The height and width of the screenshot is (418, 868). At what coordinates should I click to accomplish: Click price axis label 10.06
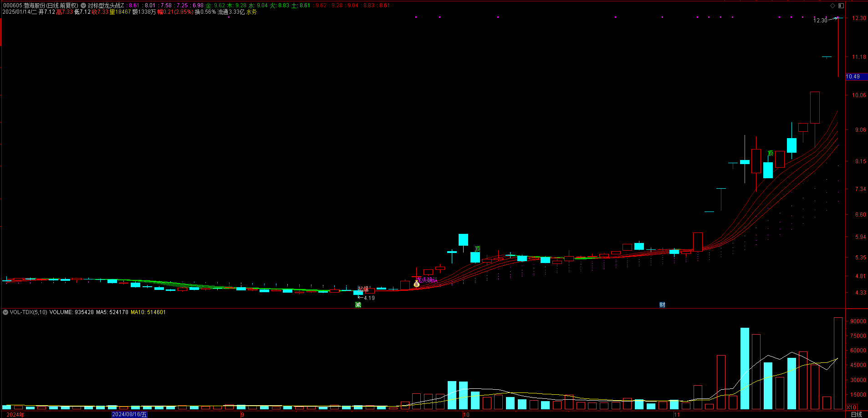(x=859, y=95)
